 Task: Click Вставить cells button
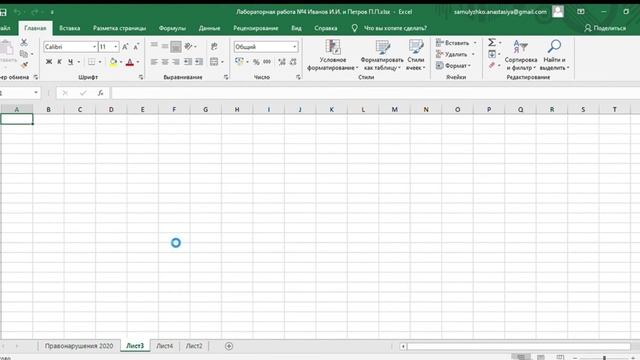click(452, 43)
